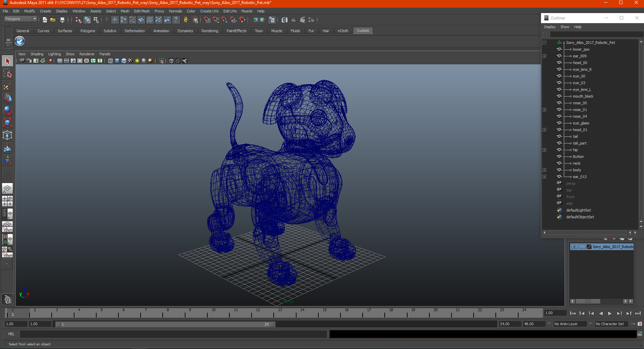Select the Lasso tool in the toolbox
Screen dimensions: 644x349
7,73
